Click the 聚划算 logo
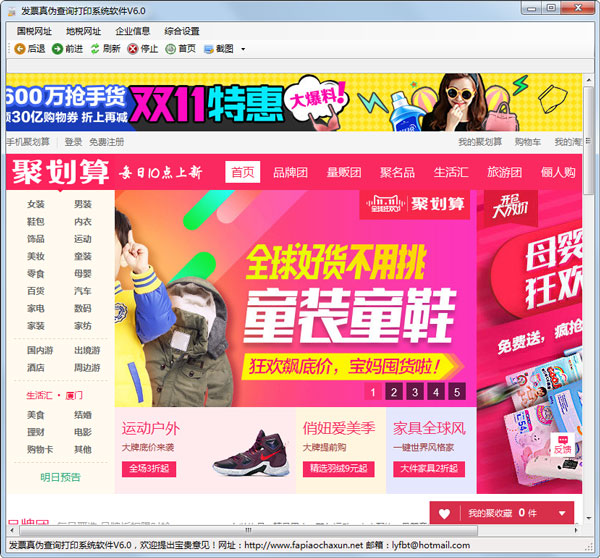This screenshot has width=600, height=558. coord(60,172)
